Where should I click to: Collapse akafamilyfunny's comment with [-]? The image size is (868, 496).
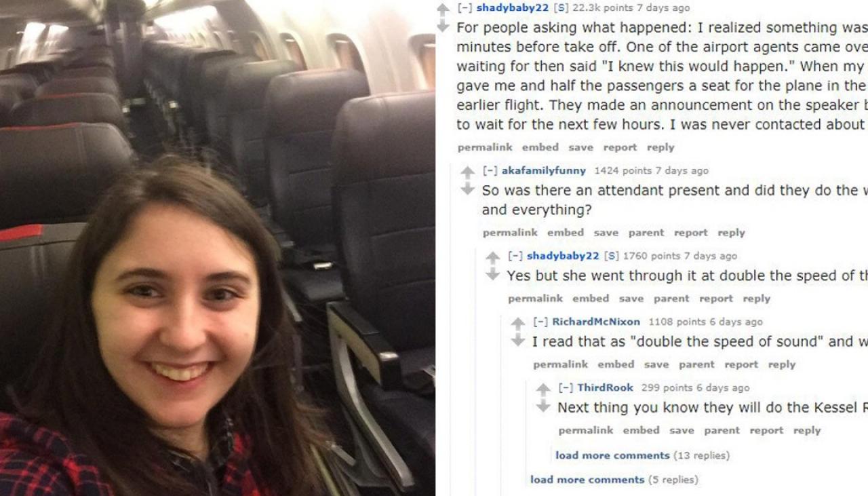coord(489,171)
